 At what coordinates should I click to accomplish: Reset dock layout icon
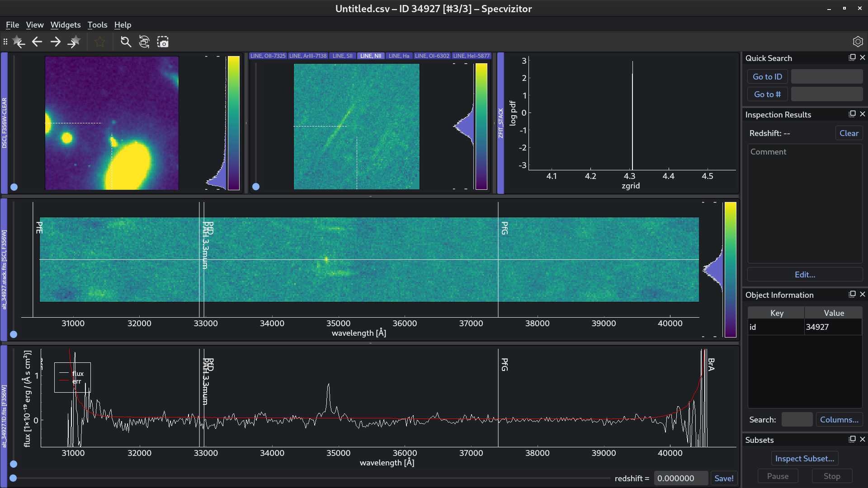click(144, 42)
